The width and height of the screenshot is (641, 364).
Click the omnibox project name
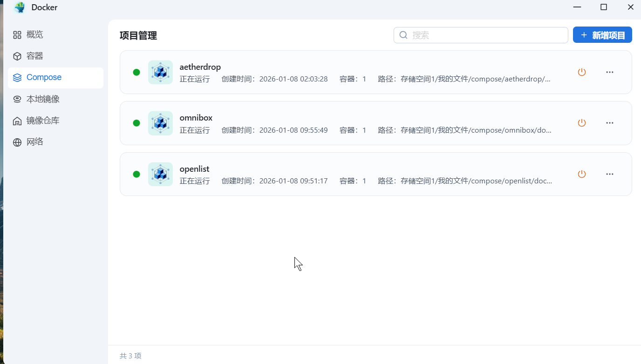[x=196, y=118]
